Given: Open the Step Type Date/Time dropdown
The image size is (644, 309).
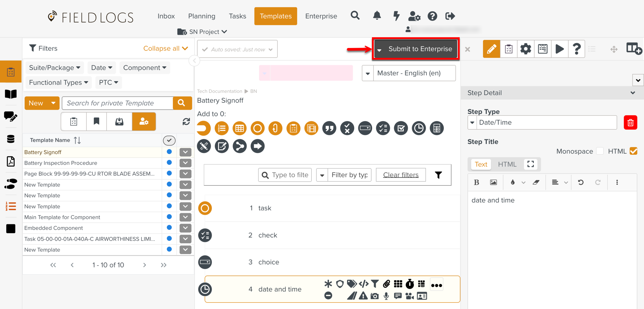Looking at the screenshot, I should click(x=472, y=123).
